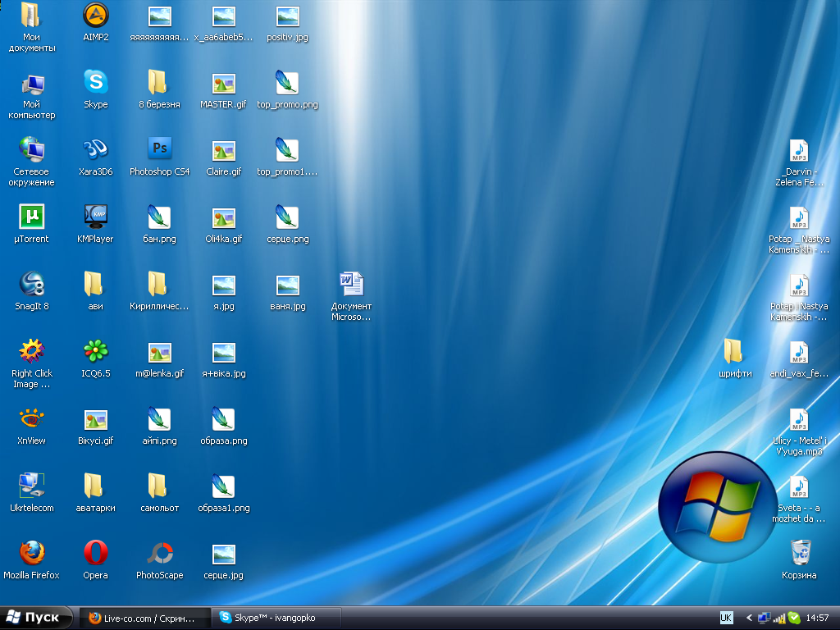Select the Корзина recycle bin icon
Image resolution: width=840 pixels, height=630 pixels.
(799, 553)
